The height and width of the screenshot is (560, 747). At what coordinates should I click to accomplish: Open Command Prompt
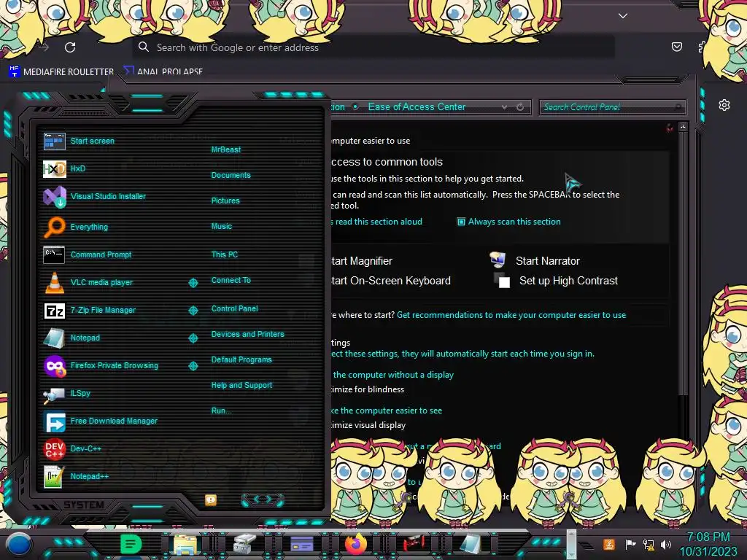[x=88, y=254]
